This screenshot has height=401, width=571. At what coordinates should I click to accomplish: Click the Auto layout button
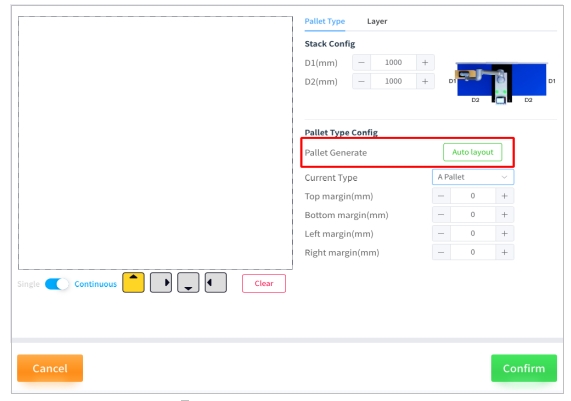472,152
